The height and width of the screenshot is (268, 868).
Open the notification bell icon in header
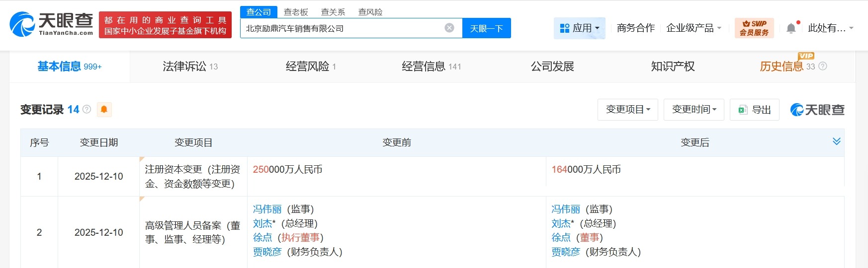click(791, 28)
